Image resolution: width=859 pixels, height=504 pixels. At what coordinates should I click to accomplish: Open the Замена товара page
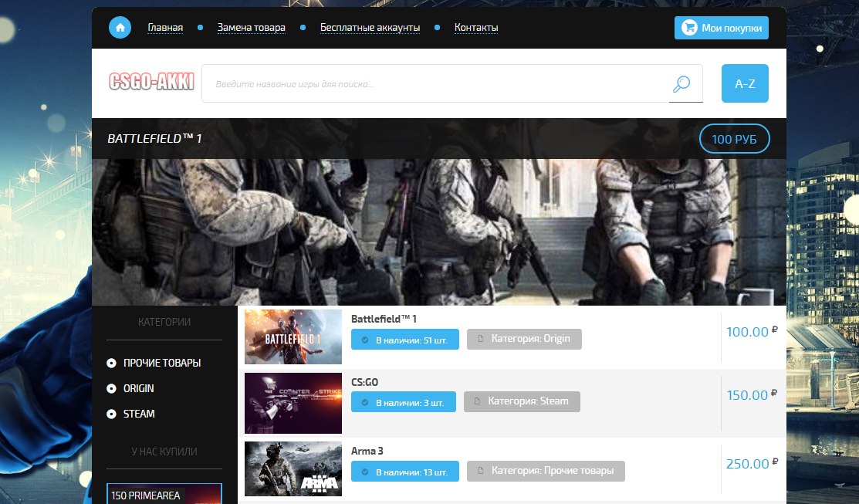pos(251,27)
